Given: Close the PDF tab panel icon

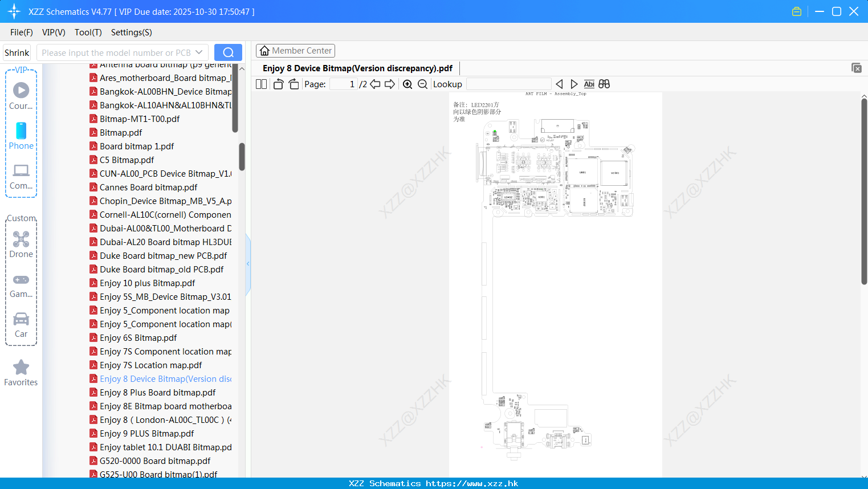Looking at the screenshot, I should click(x=857, y=68).
